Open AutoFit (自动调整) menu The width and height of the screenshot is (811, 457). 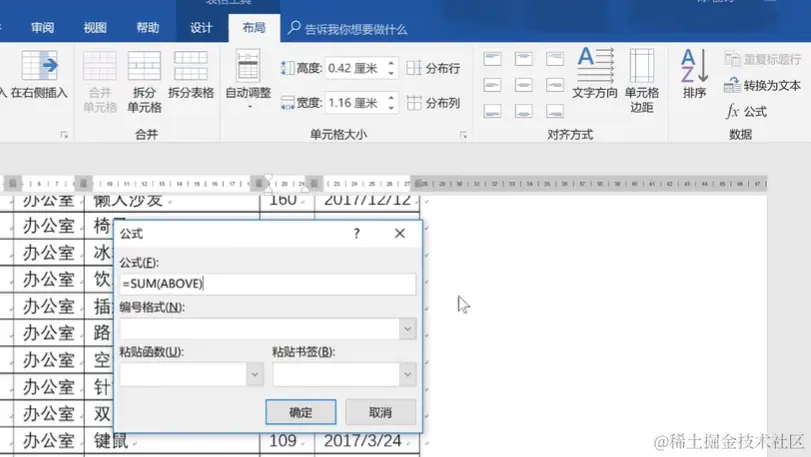pos(248,80)
